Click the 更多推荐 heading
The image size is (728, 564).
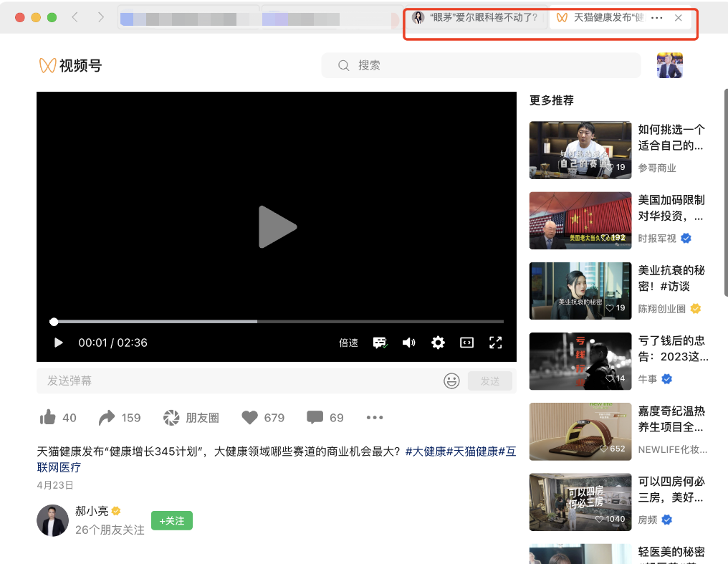tap(552, 100)
